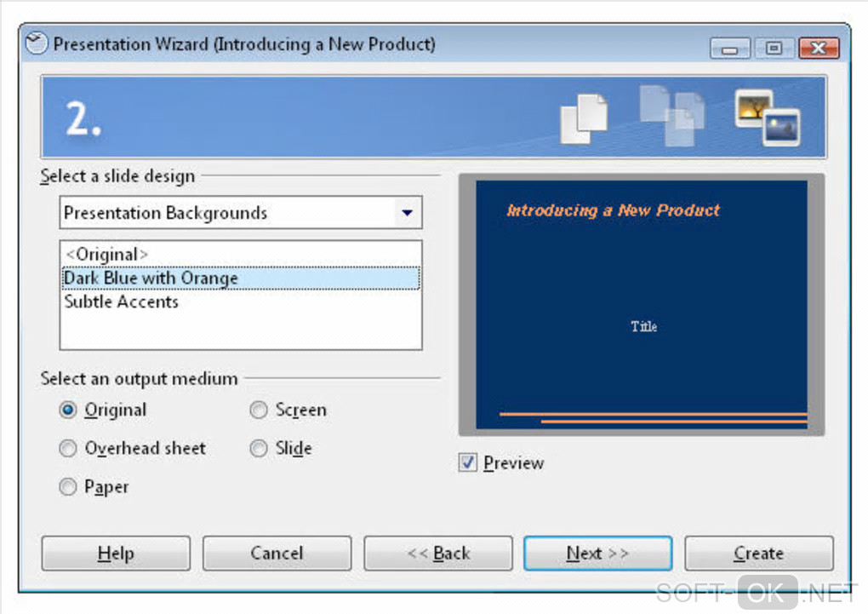
Task: Click the Presentation Wizard title bar icon
Action: (x=36, y=43)
